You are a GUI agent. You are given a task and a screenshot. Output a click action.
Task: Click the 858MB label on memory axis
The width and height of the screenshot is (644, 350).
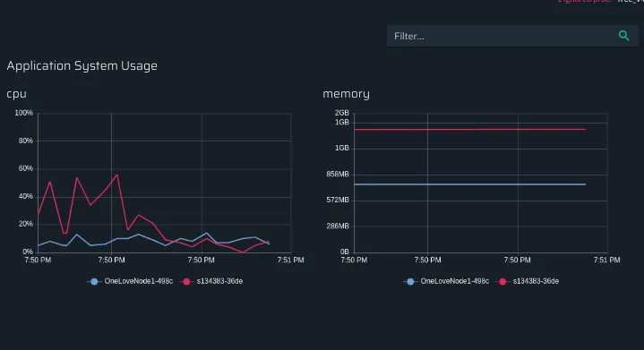point(338,174)
